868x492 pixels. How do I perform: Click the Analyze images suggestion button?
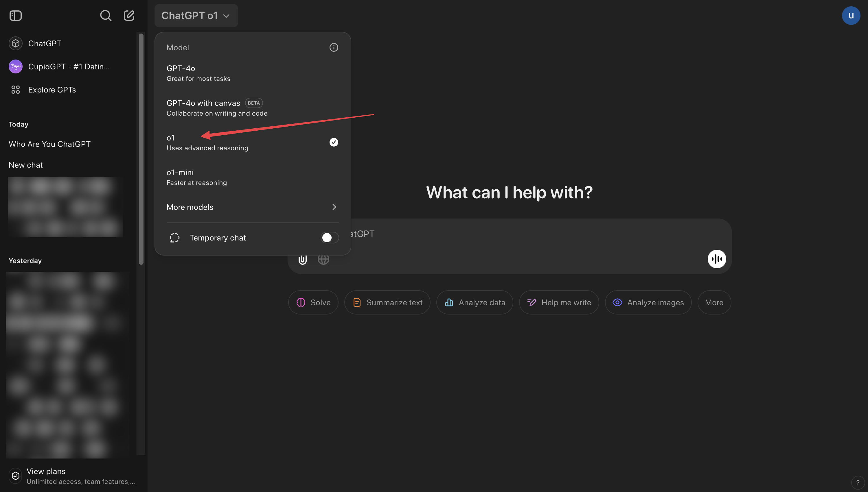648,302
